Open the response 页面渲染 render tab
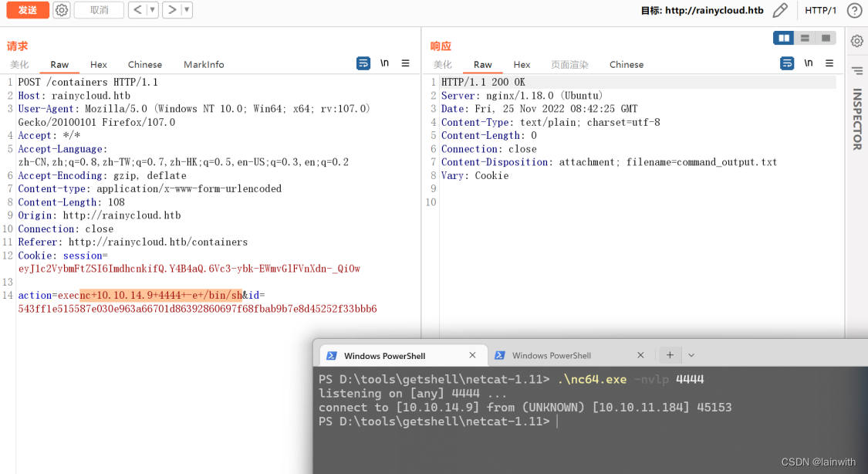This screenshot has height=474, width=868. point(569,64)
